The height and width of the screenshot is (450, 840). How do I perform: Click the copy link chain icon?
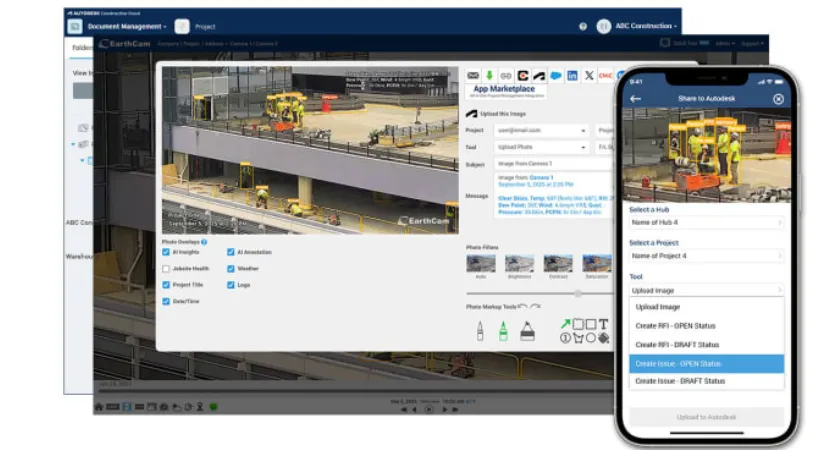(x=506, y=76)
